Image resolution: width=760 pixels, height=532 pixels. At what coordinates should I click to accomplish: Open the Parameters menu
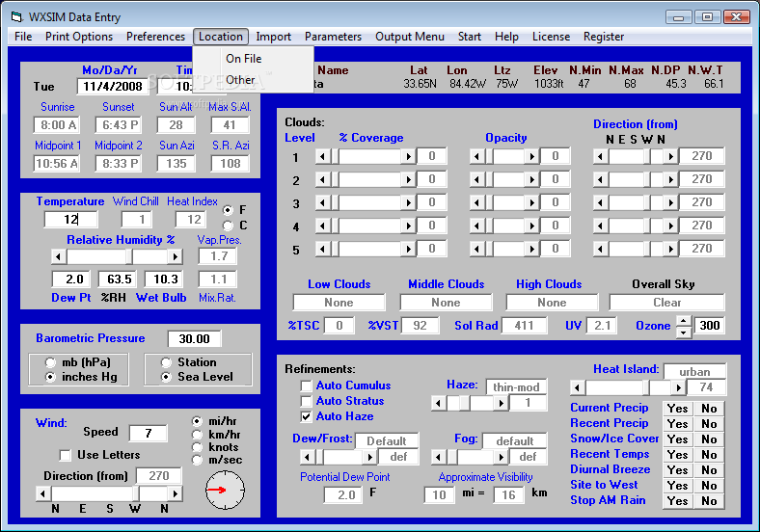333,37
